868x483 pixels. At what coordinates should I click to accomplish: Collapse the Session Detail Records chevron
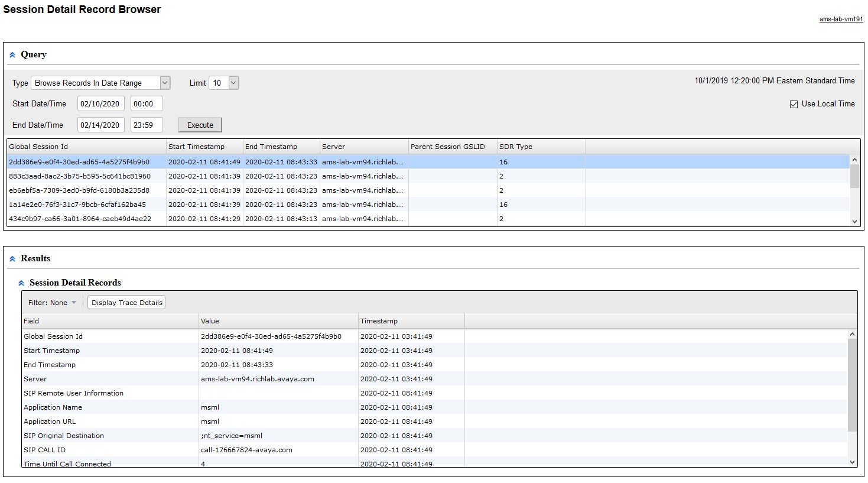21,283
